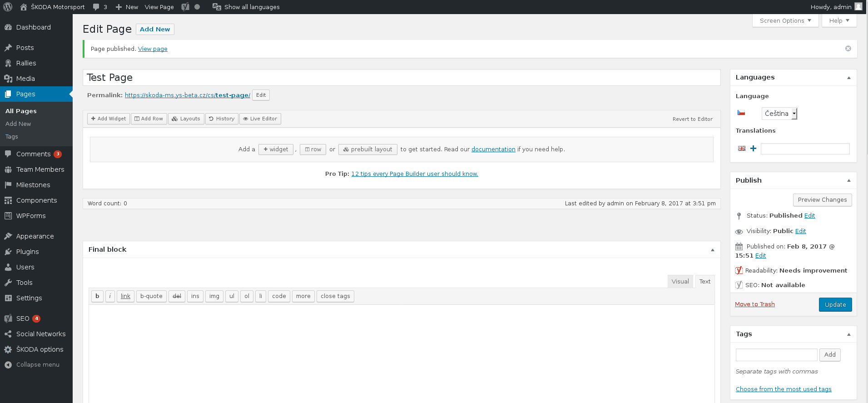This screenshot has width=868, height=403.
Task: Click the Social Networks share icon
Action: pyautogui.click(x=8, y=334)
